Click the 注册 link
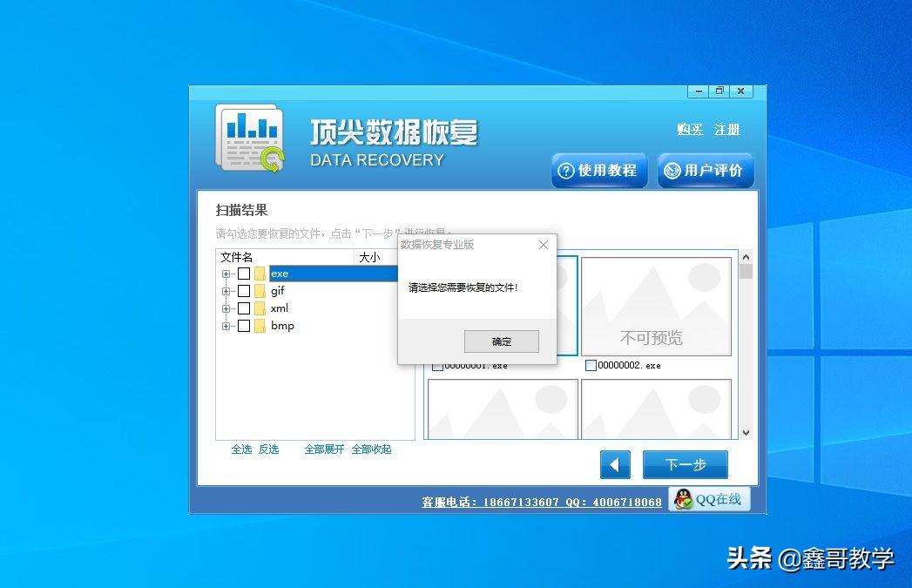The height and width of the screenshot is (588, 912). click(727, 129)
